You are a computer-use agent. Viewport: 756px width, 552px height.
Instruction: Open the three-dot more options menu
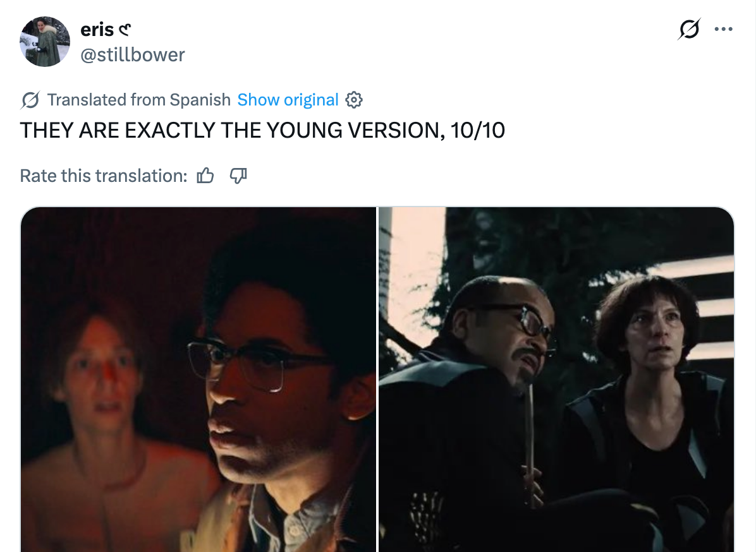(x=724, y=30)
